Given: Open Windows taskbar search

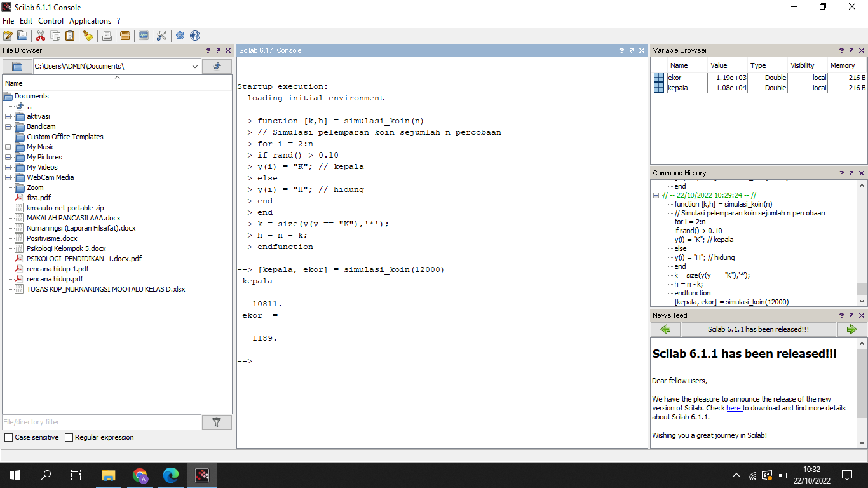Looking at the screenshot, I should [46, 475].
